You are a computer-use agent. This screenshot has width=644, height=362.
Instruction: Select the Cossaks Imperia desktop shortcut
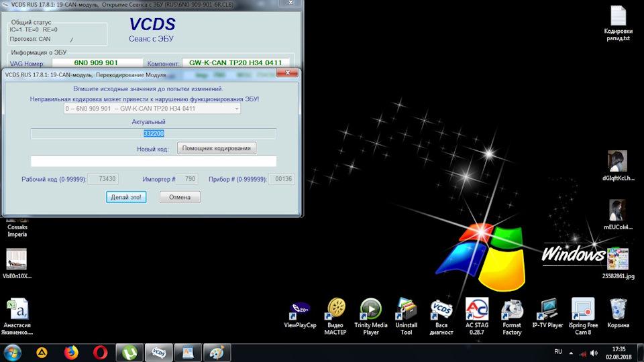click(x=17, y=227)
